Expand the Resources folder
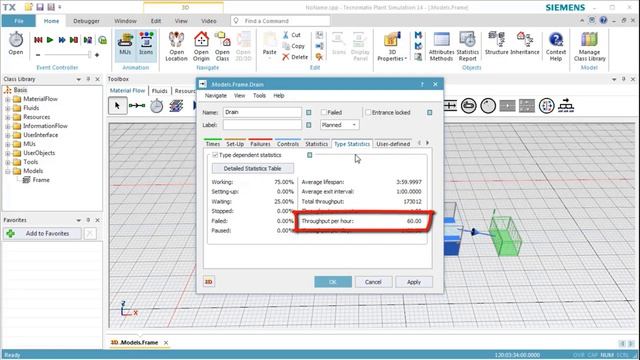640x360 pixels. pyautogui.click(x=7, y=117)
